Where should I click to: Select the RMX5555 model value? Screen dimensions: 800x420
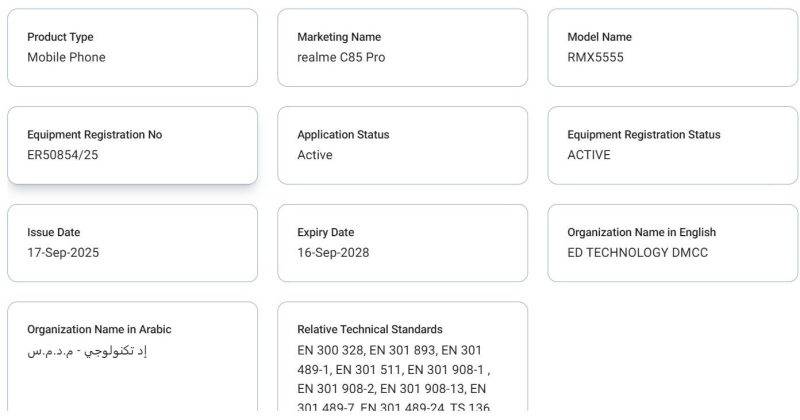pyautogui.click(x=595, y=57)
